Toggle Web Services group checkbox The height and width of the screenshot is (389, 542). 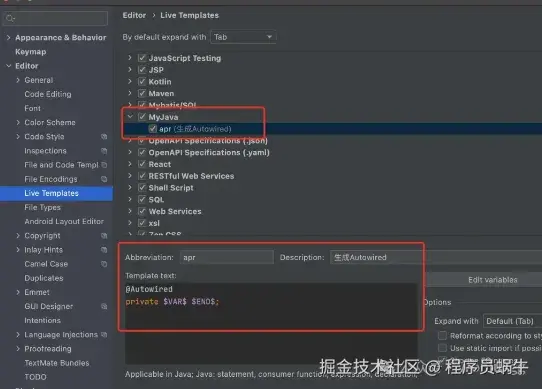142,211
